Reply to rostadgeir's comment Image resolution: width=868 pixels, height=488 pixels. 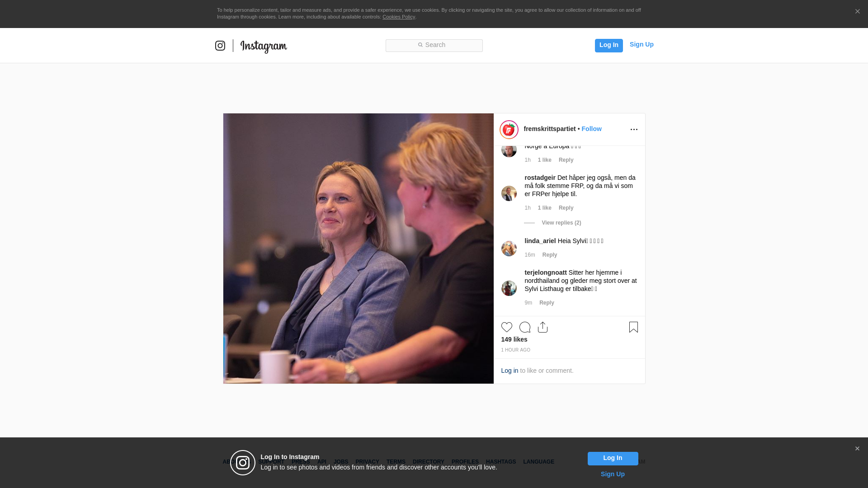click(x=566, y=208)
